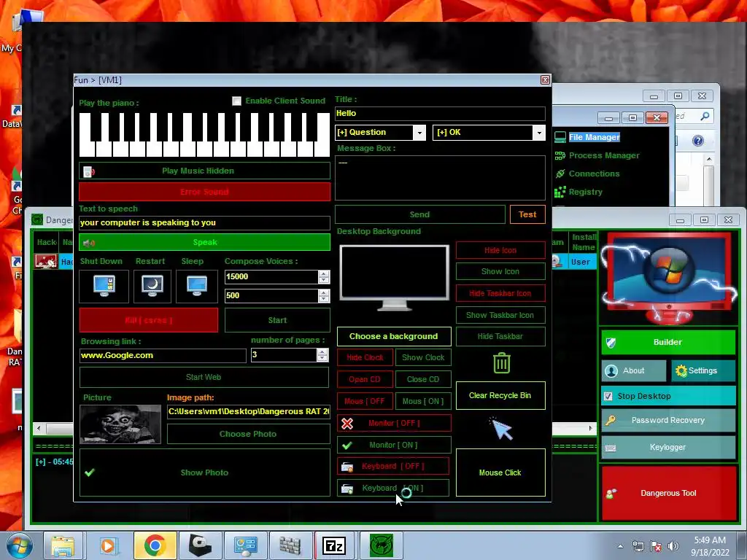The image size is (747, 560).
Task: Decrease the 500 Compose Voices value with the down arrow
Action: pos(324,299)
